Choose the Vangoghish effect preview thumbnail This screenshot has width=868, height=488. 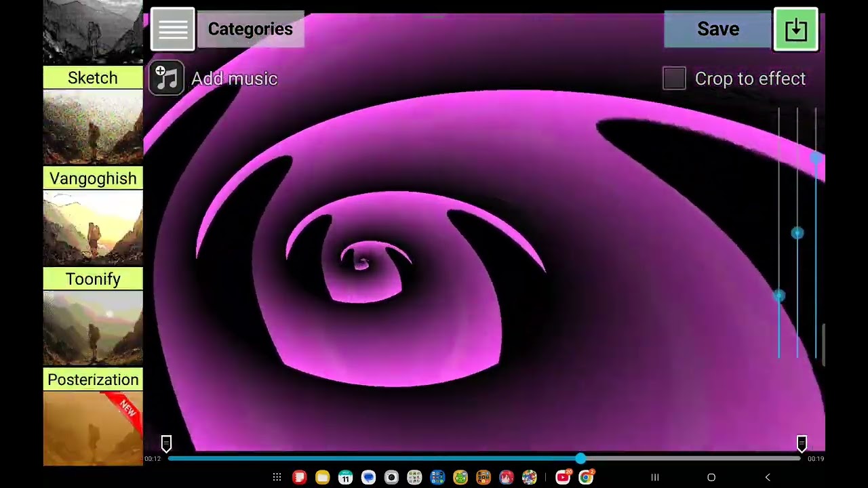tap(93, 227)
